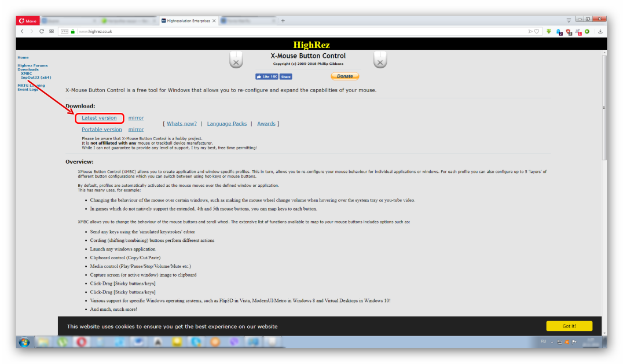Open the extension icon with red badge 1
623x364 pixels.
point(578,32)
